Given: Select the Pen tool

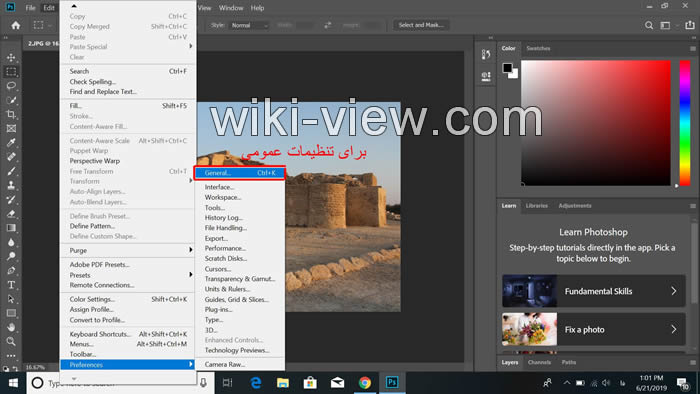Looking at the screenshot, I should 11,270.
